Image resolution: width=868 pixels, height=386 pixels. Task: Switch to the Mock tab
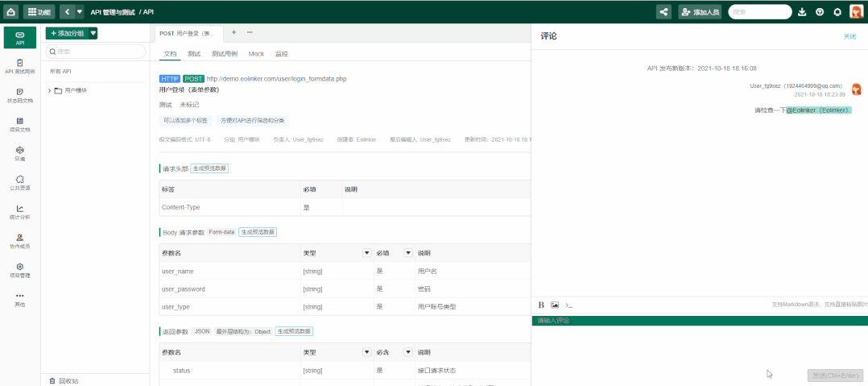[256, 54]
